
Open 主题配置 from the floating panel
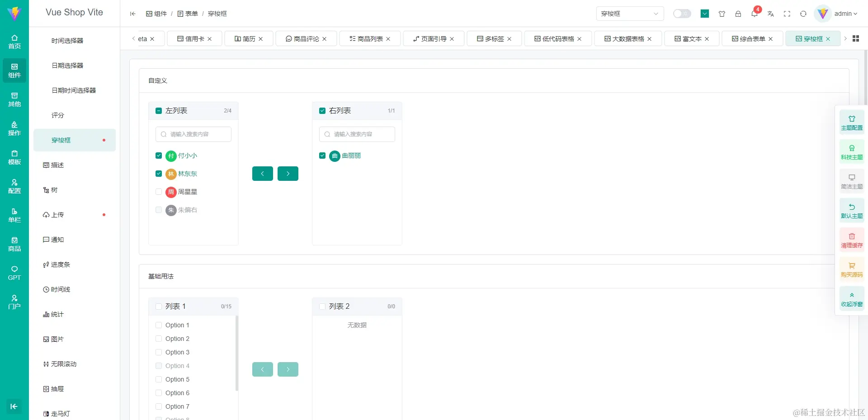click(852, 122)
